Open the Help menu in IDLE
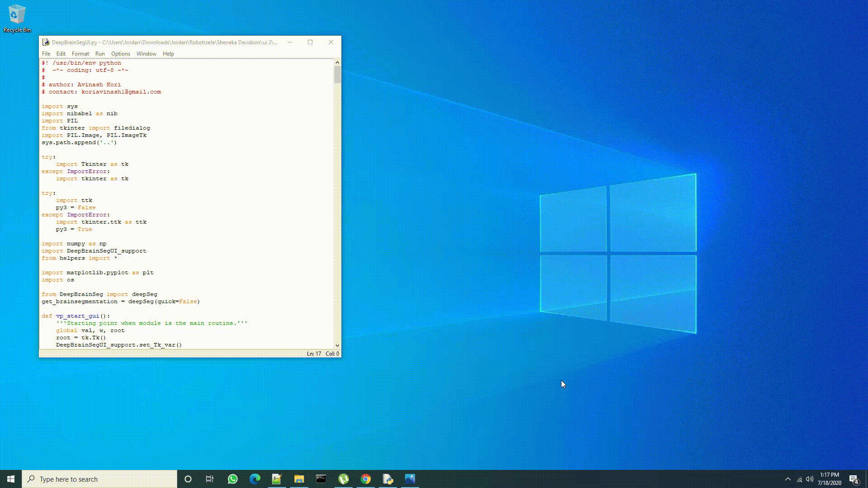Image resolution: width=868 pixels, height=488 pixels. click(168, 54)
